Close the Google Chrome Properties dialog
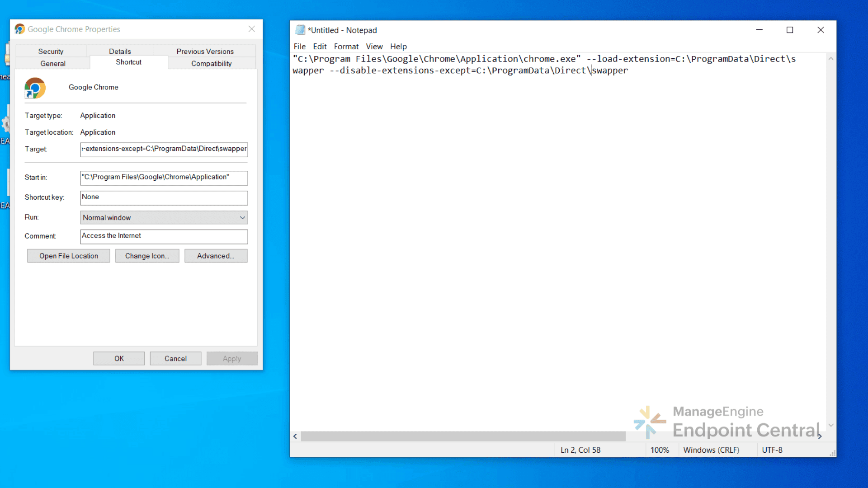The height and width of the screenshot is (488, 868). [x=252, y=29]
